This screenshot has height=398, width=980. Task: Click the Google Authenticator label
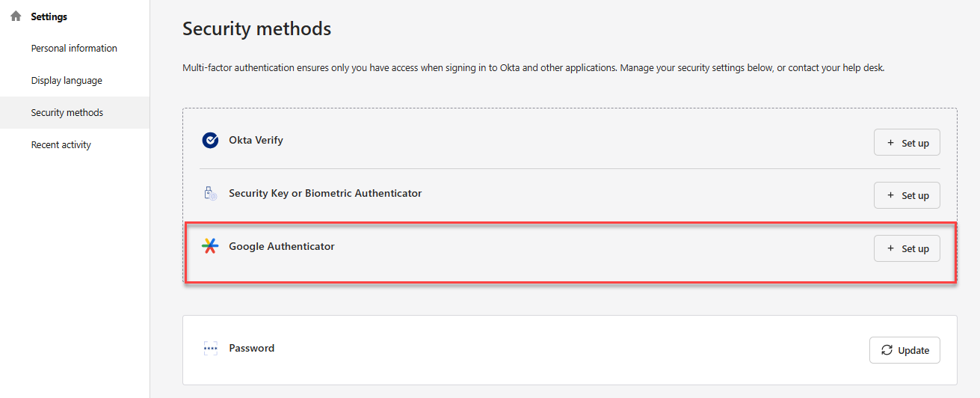282,246
